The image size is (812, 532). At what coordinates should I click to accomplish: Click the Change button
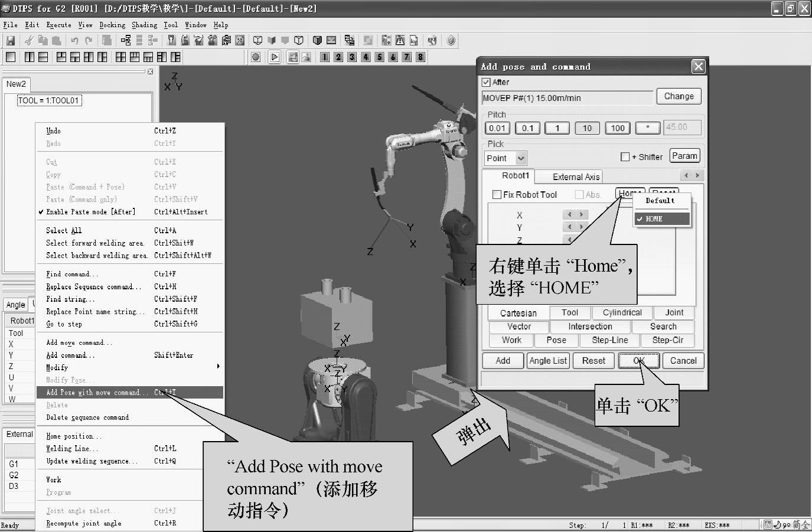tap(679, 96)
